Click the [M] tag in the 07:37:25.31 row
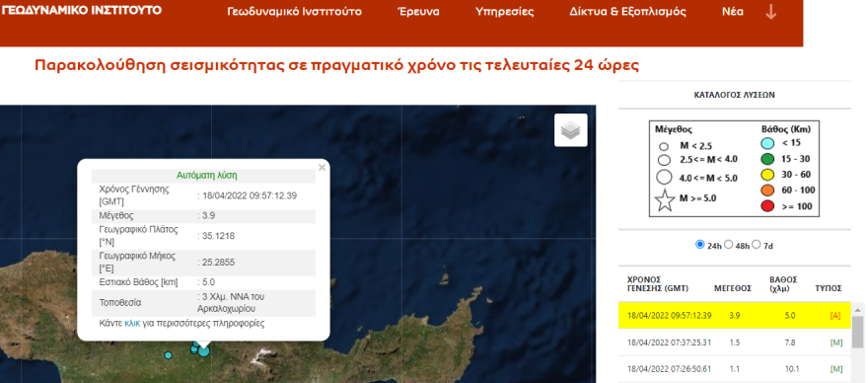Screen dimensions: 868x383 tap(835, 343)
